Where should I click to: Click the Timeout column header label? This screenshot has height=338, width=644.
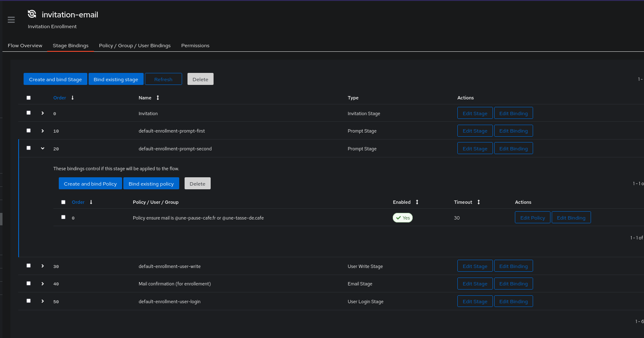463,202
